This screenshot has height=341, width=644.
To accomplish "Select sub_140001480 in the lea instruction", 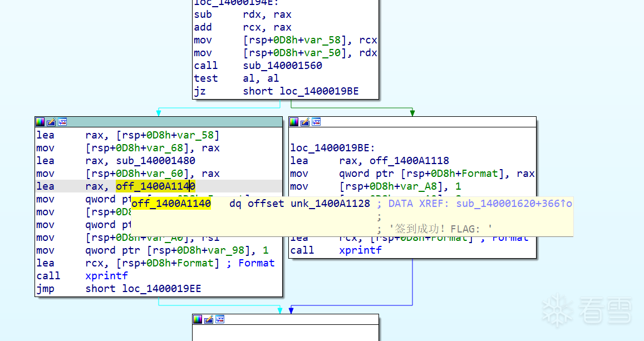I will point(156,161).
